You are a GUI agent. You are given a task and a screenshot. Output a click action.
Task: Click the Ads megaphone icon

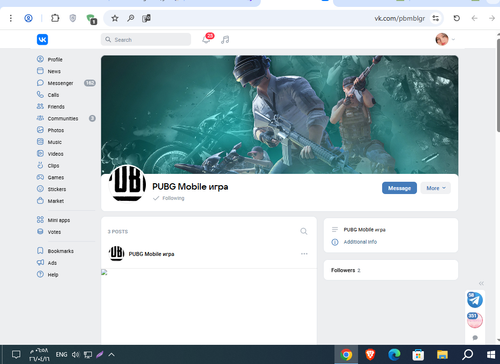point(40,263)
